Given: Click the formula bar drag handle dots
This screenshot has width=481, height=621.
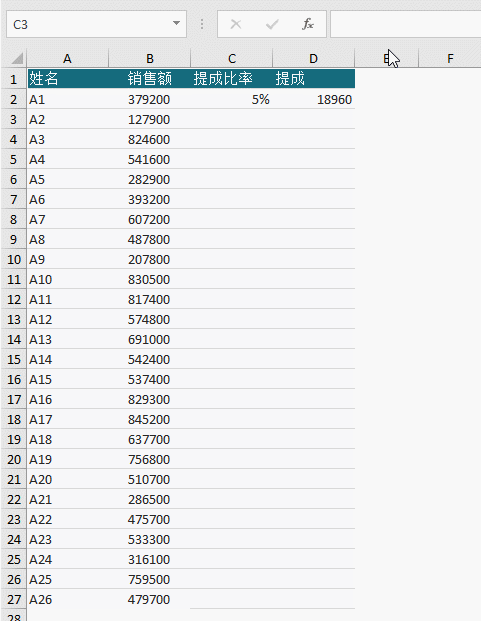Looking at the screenshot, I should [x=202, y=25].
